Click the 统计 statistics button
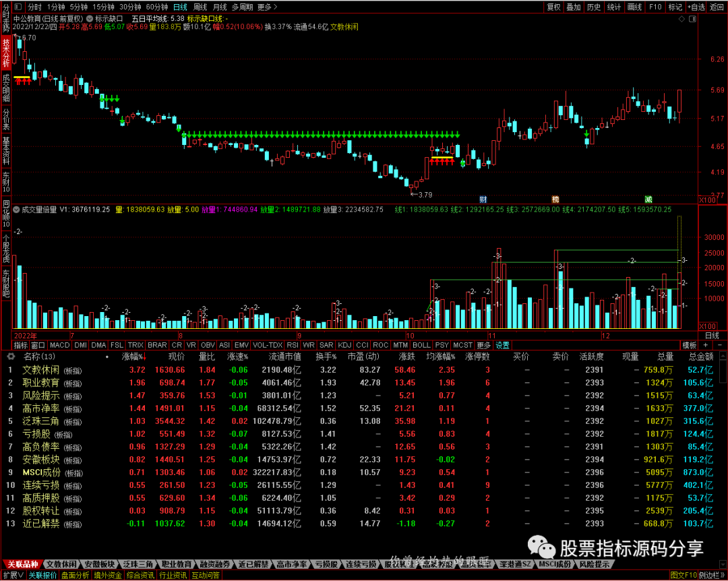 click(614, 7)
